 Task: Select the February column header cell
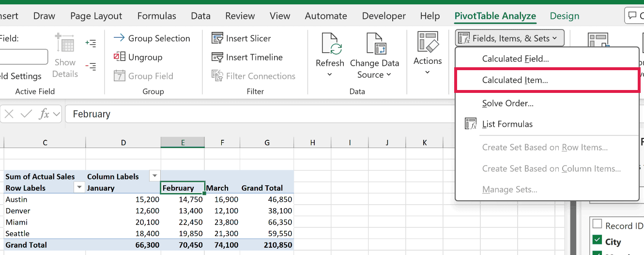click(183, 188)
